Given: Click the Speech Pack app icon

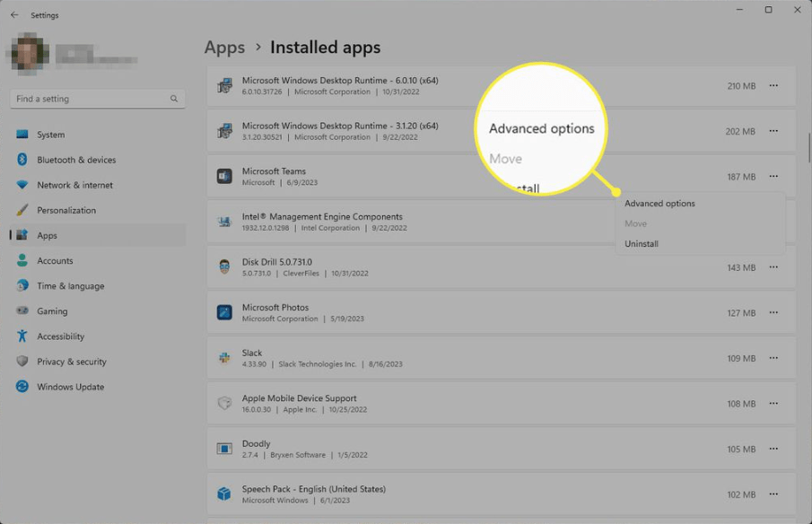Looking at the screenshot, I should click(224, 494).
